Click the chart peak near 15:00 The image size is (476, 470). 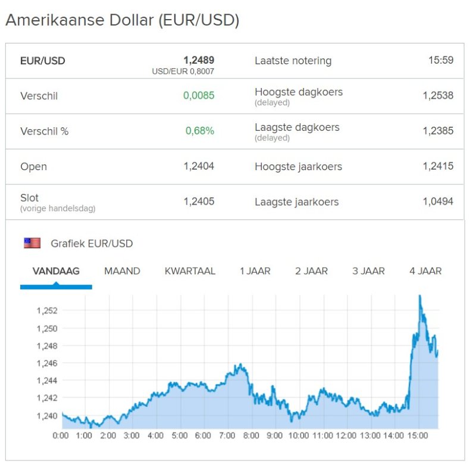[x=420, y=296]
